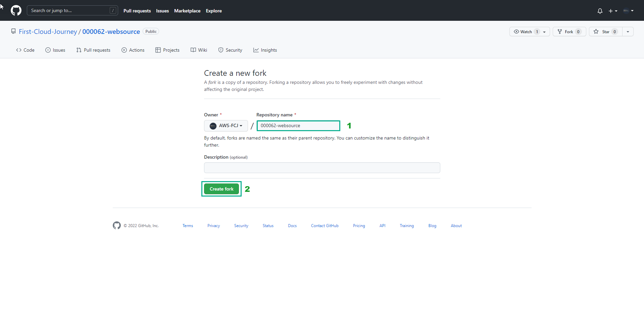Open the API footer link

click(x=383, y=226)
